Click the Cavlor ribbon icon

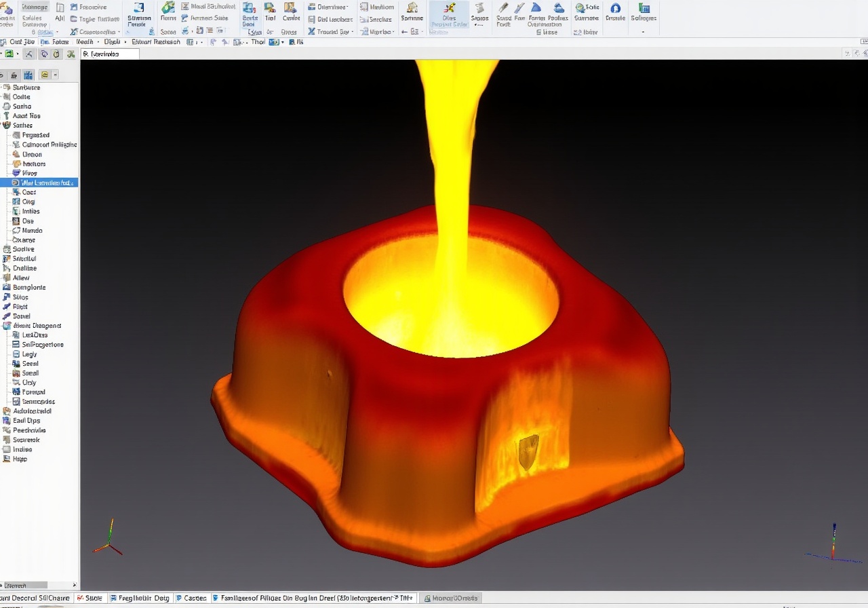point(291,9)
